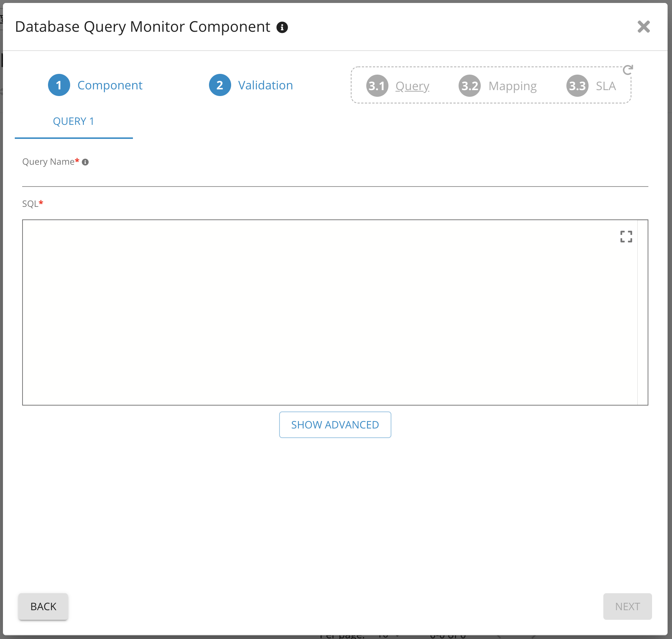The image size is (672, 639).
Task: Focus the Query Name input field
Action: pos(335,178)
